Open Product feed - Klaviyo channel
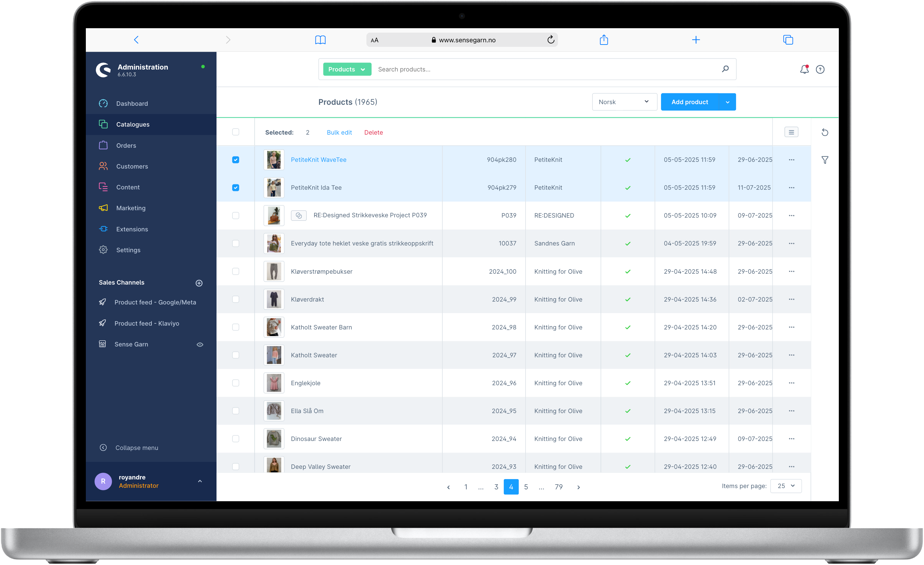Viewport: 924px width, 565px height. pos(147,323)
